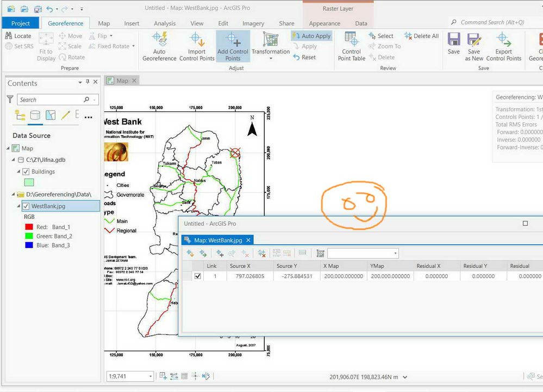Collapse the Map tree node

coord(8,148)
